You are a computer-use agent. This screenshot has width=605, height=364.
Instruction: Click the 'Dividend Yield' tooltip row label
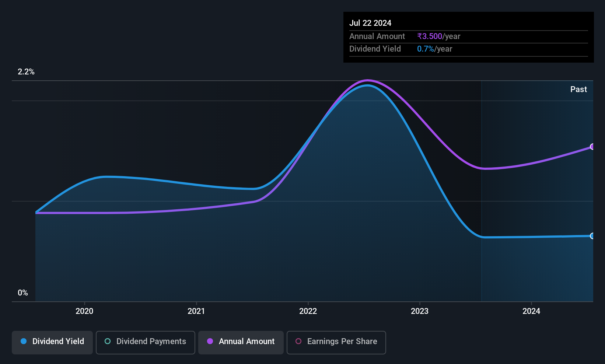375,49
